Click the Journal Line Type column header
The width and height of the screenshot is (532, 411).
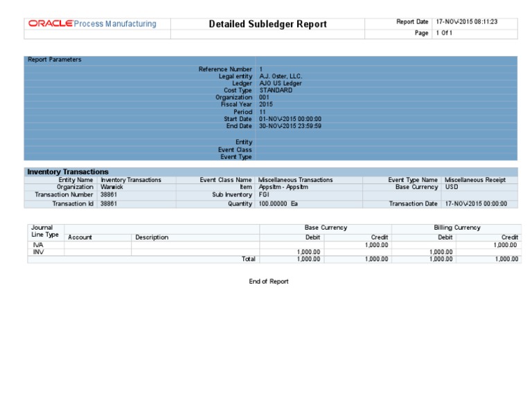click(x=45, y=231)
